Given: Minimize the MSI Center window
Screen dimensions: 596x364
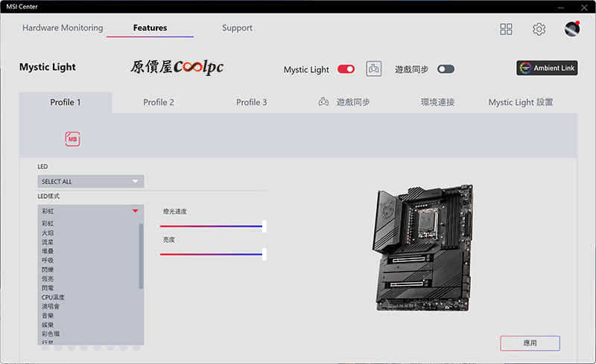Looking at the screenshot, I should 561,7.
